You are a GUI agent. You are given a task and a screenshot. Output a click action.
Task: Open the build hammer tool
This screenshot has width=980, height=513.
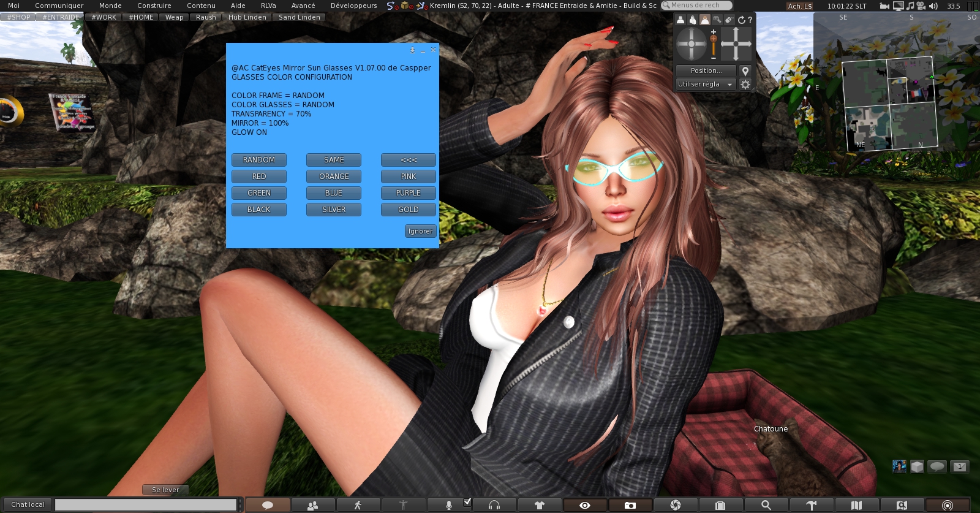tap(811, 505)
